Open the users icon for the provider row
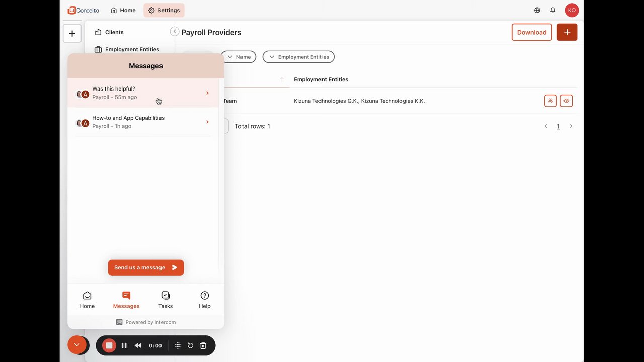 click(x=550, y=101)
